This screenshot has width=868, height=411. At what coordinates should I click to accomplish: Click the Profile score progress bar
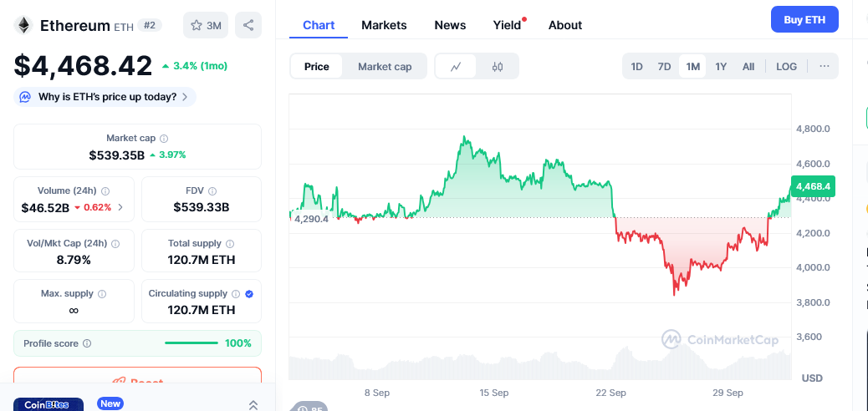point(191,343)
